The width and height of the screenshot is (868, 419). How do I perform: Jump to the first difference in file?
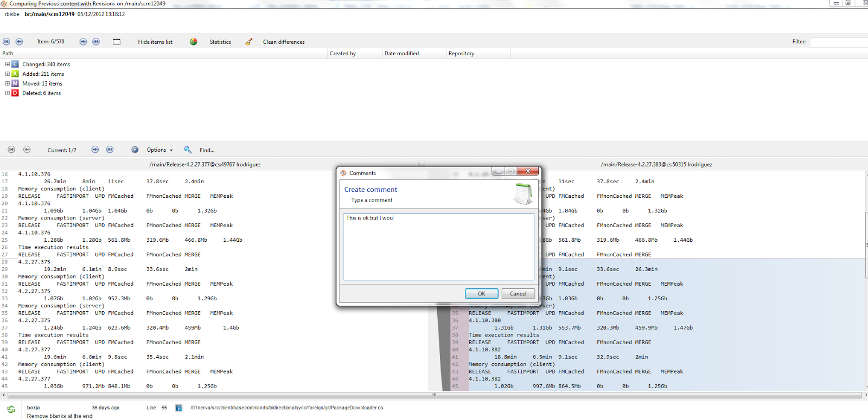(x=11, y=150)
